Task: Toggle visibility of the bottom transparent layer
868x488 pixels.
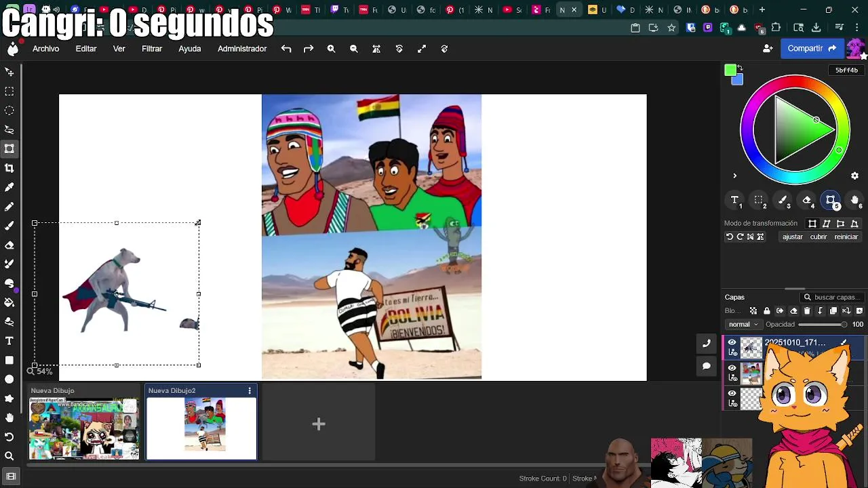Action: [732, 393]
